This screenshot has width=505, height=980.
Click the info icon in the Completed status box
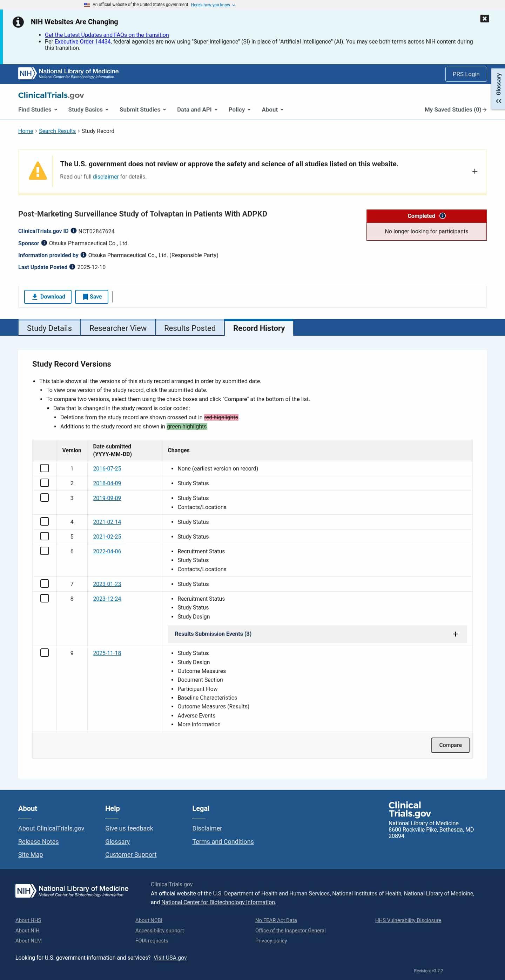(442, 216)
